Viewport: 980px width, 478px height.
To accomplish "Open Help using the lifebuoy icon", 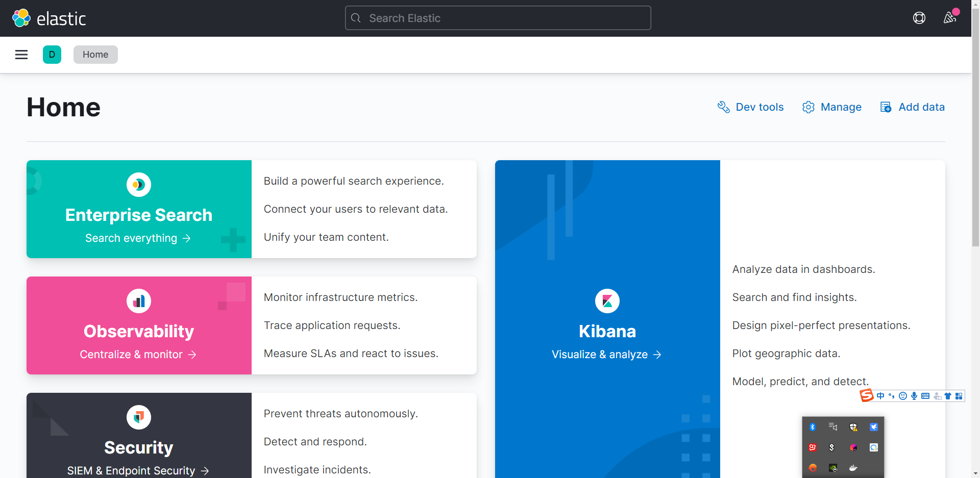I will [919, 18].
